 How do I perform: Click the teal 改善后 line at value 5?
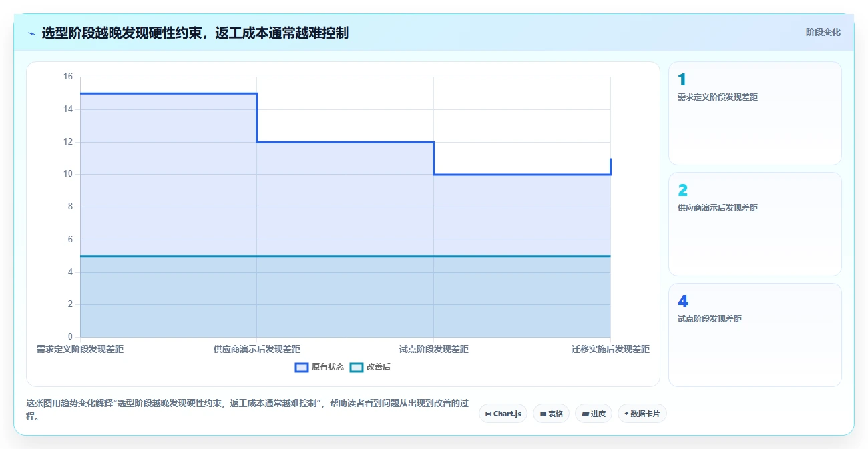coord(345,256)
